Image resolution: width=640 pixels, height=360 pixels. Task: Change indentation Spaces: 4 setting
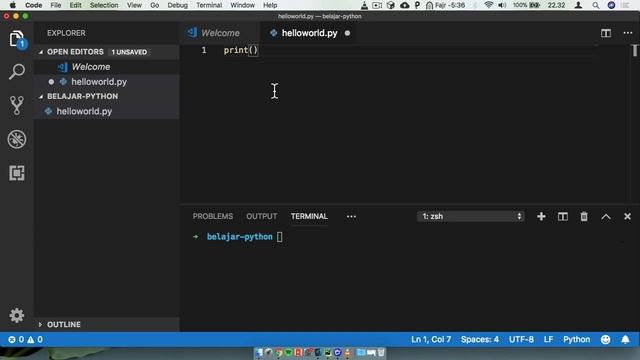click(x=480, y=340)
